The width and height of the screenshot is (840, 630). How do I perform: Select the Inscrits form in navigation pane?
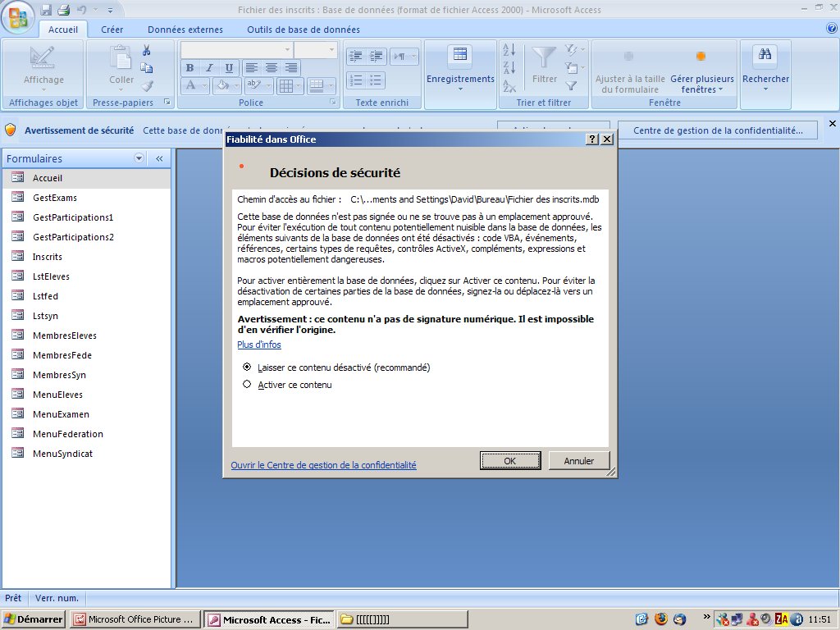(86, 257)
